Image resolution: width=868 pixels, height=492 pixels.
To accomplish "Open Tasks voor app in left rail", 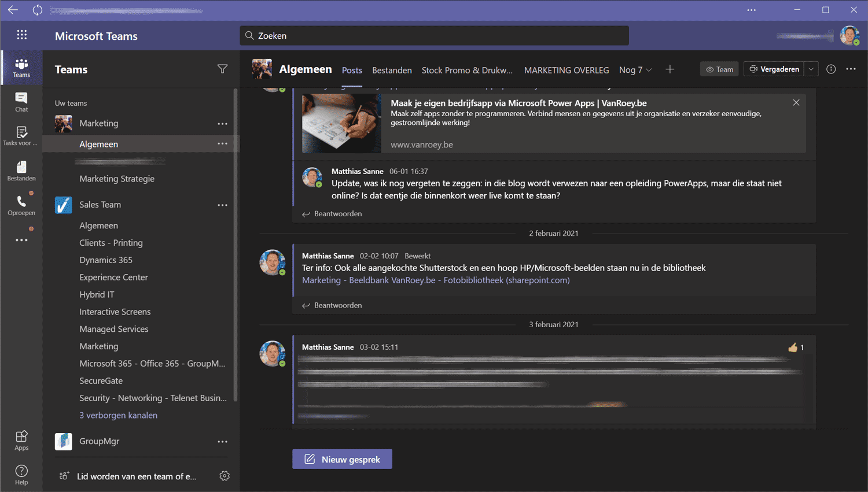I will click(21, 136).
